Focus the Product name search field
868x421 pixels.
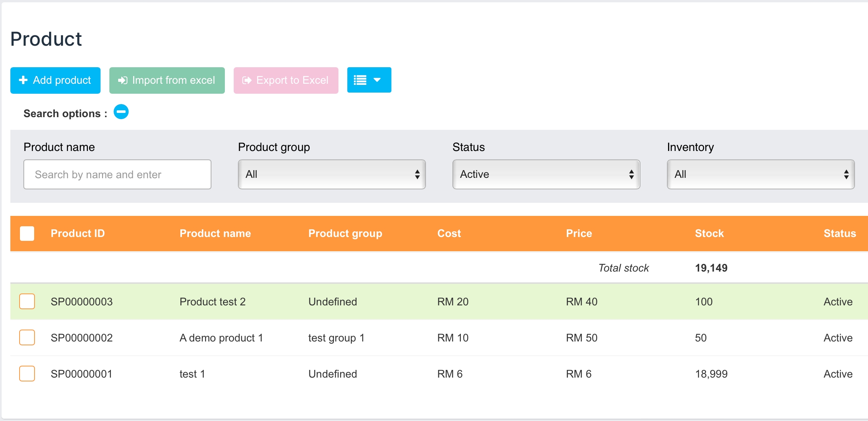[x=117, y=174]
